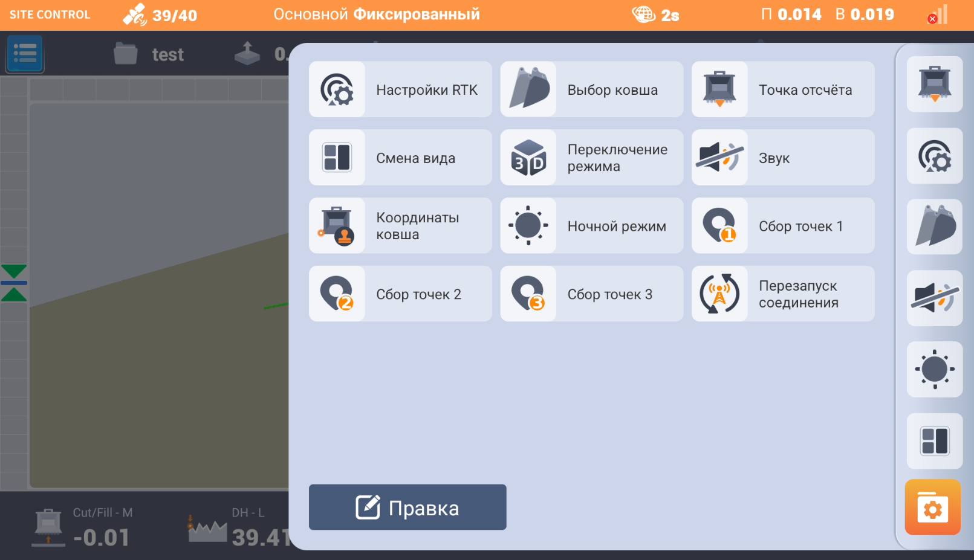Restart the connection (Перезапуск соединения)
Viewport: 974px width, 560px height.
(x=782, y=294)
